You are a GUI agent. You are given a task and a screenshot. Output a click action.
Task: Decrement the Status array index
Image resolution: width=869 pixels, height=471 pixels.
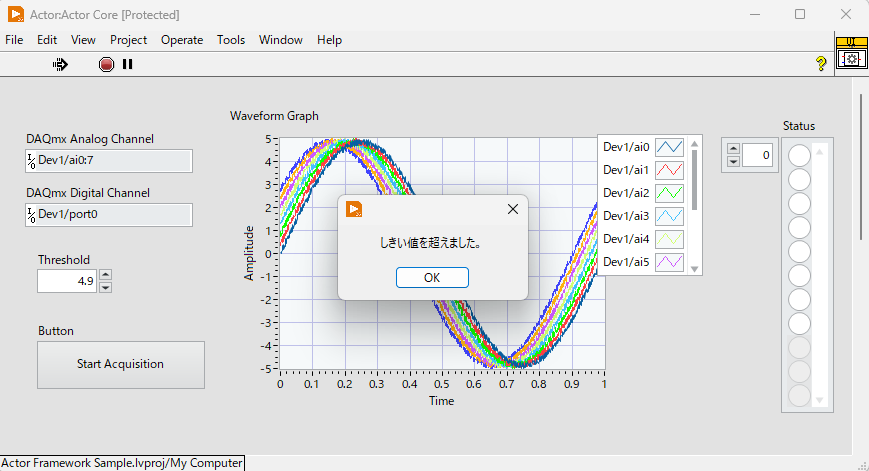tap(733, 161)
